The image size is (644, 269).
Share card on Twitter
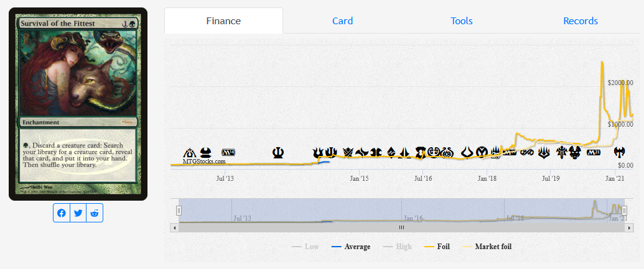click(78, 213)
